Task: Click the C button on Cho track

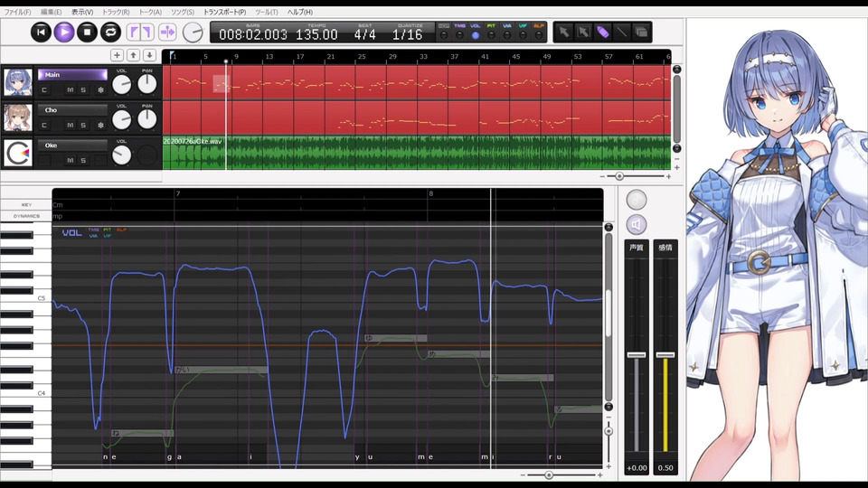Action: [x=44, y=125]
